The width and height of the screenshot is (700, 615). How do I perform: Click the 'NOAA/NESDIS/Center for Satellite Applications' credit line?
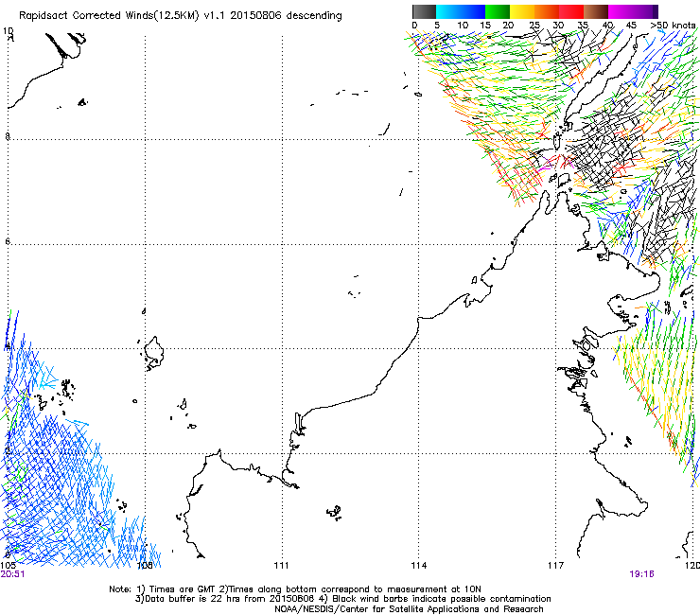pos(409,609)
